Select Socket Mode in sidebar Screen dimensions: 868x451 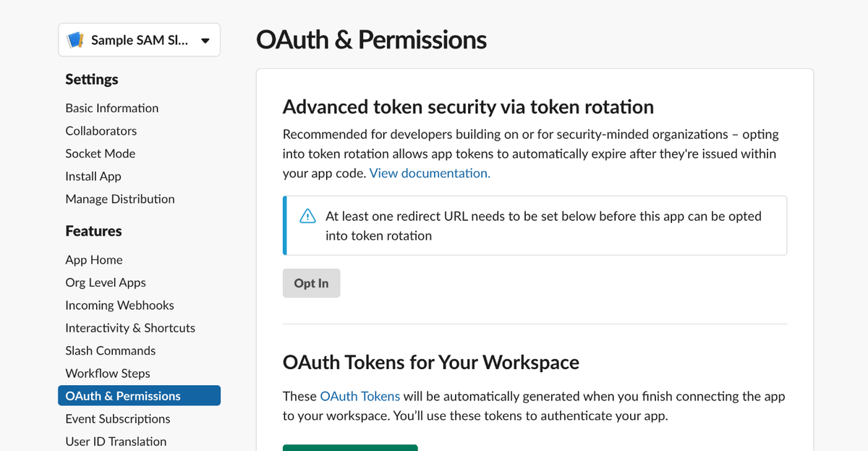[x=101, y=153]
